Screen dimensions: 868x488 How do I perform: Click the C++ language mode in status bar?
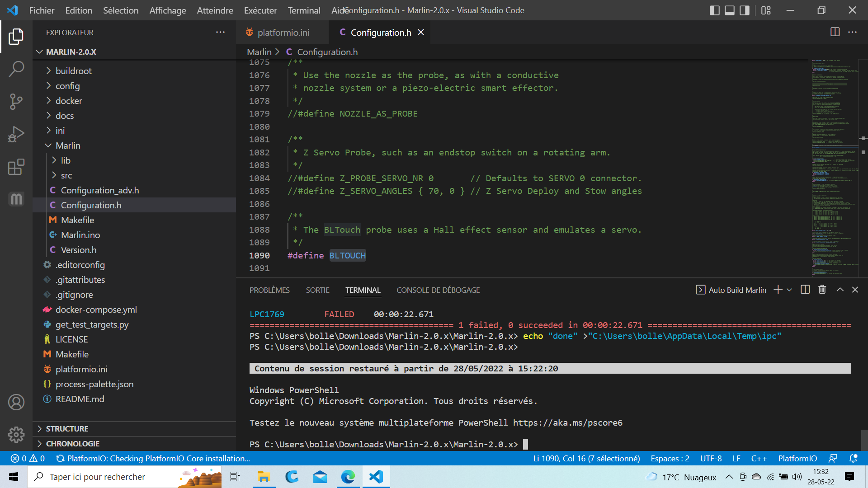(759, 458)
